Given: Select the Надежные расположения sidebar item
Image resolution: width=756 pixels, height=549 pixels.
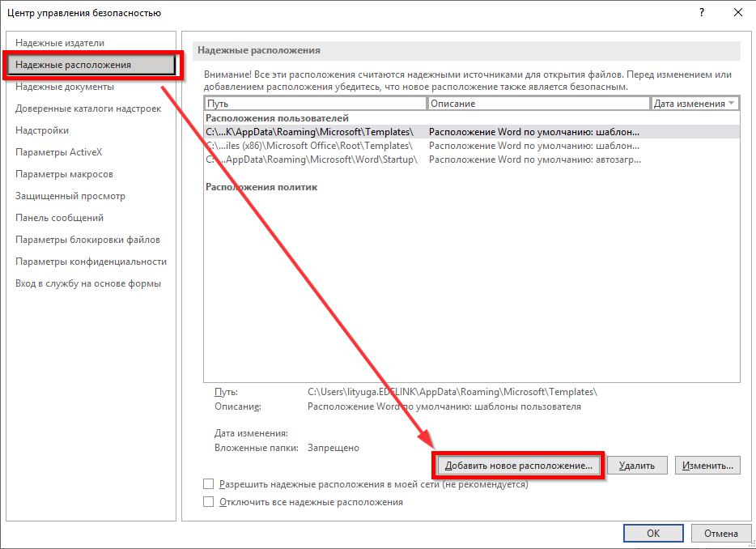Looking at the screenshot, I should [73, 65].
